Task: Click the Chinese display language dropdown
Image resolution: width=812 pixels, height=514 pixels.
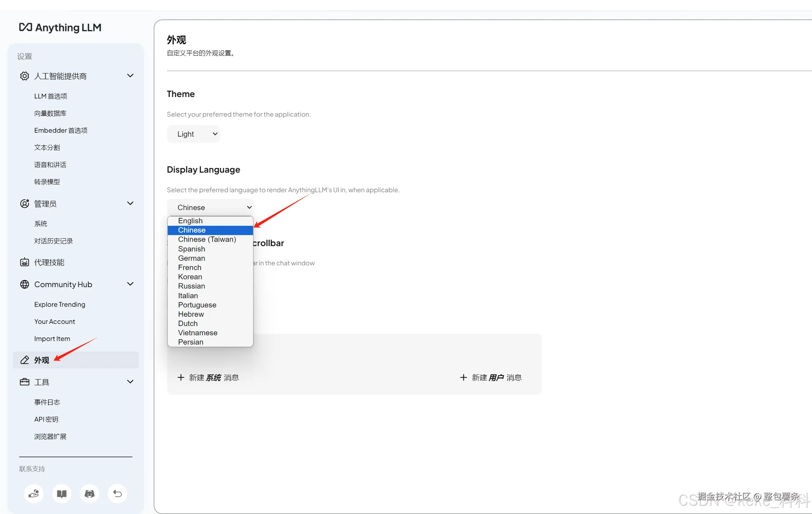Action: [x=211, y=207]
